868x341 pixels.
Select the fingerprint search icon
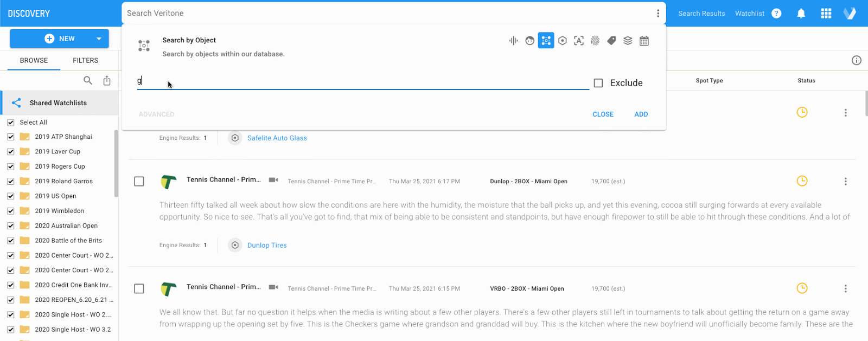[x=595, y=41]
